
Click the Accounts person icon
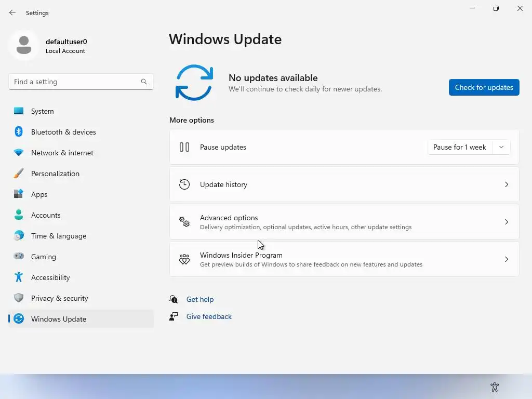pos(19,215)
